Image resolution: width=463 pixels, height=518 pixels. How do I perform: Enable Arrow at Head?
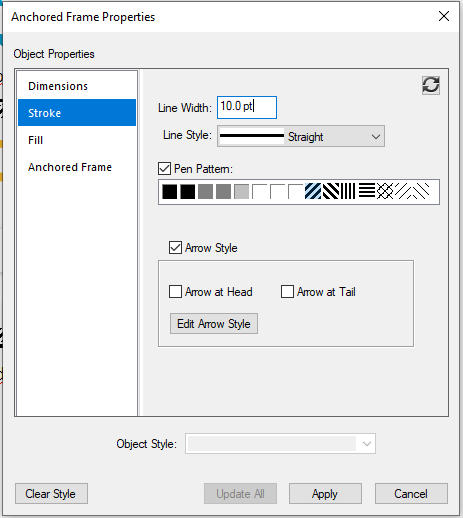coord(175,291)
